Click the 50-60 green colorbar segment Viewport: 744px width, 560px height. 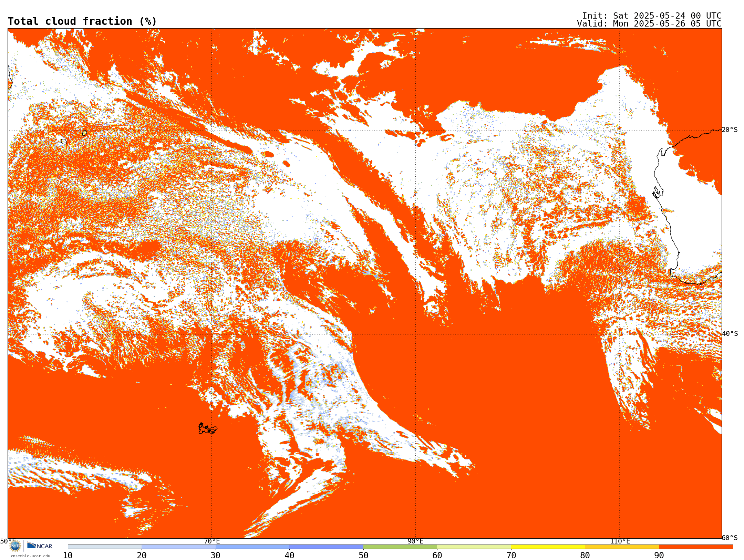pyautogui.click(x=400, y=547)
